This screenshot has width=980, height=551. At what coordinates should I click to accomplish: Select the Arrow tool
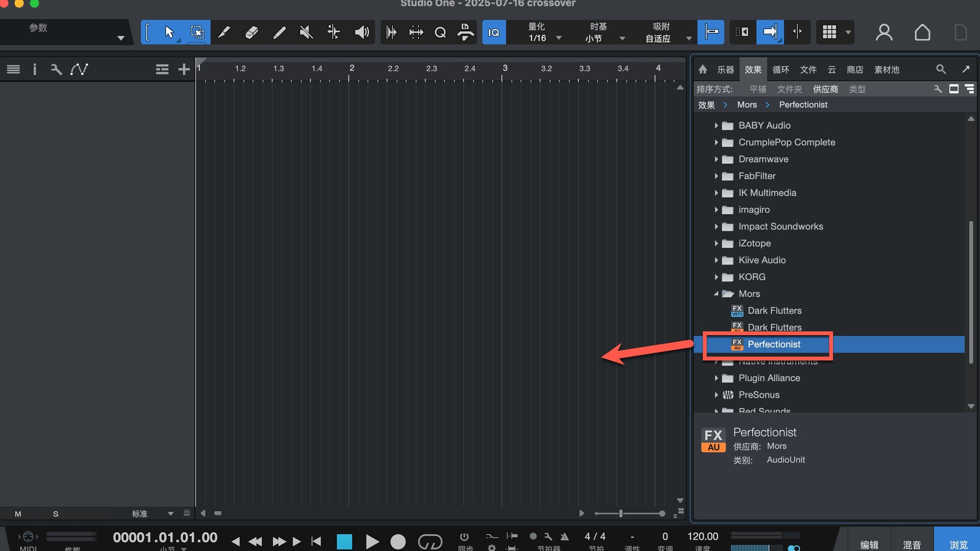pyautogui.click(x=169, y=32)
